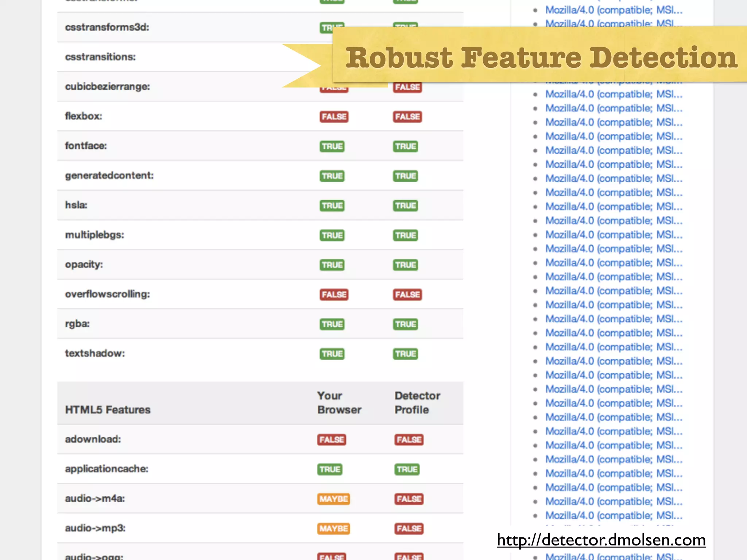The width and height of the screenshot is (747, 560).
Task: Click applicationcache Detector Profile TRUE badge
Action: click(407, 470)
